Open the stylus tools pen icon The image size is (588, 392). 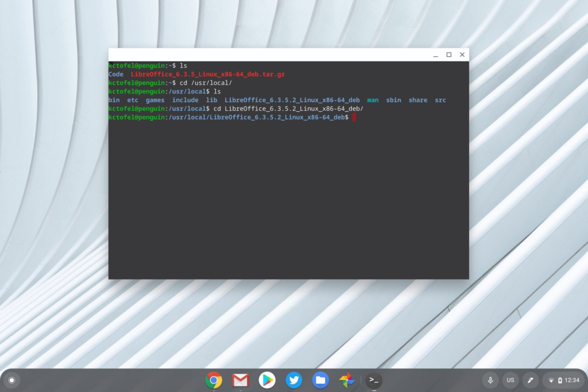tap(530, 380)
